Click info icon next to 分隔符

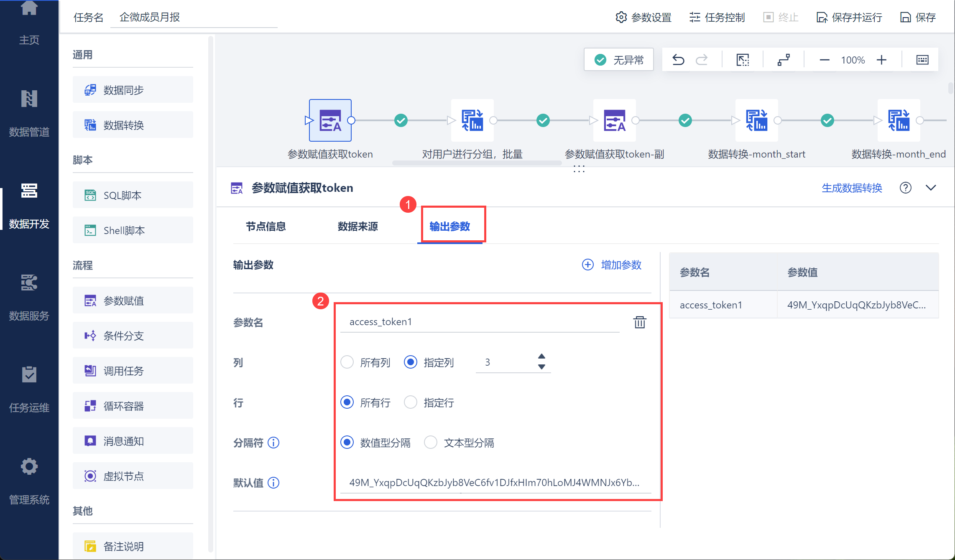point(273,443)
